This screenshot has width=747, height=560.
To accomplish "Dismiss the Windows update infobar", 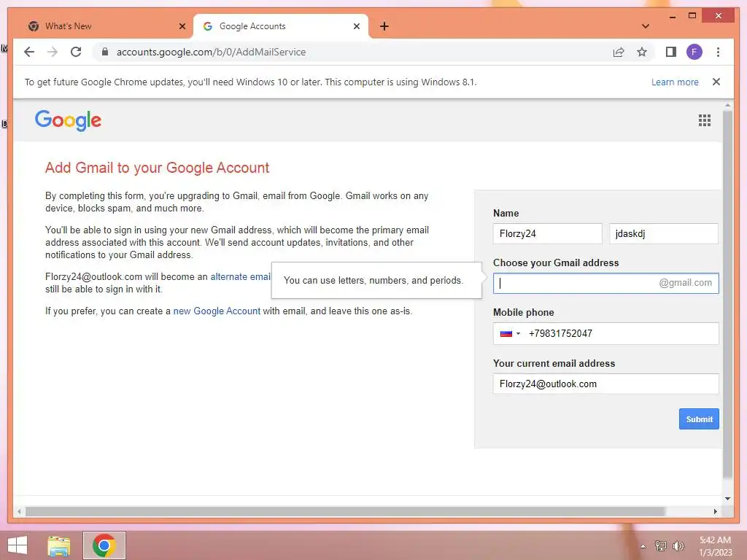I will [716, 82].
